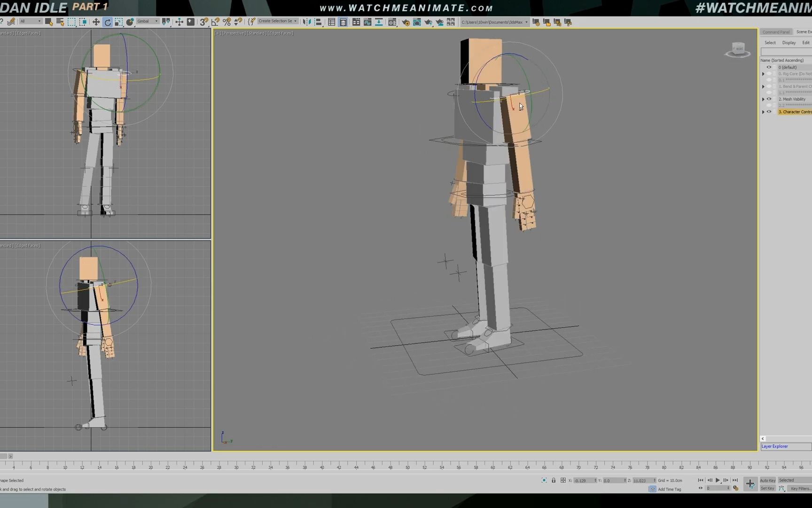
Task: Open Schematic View icon
Action: 379,22
